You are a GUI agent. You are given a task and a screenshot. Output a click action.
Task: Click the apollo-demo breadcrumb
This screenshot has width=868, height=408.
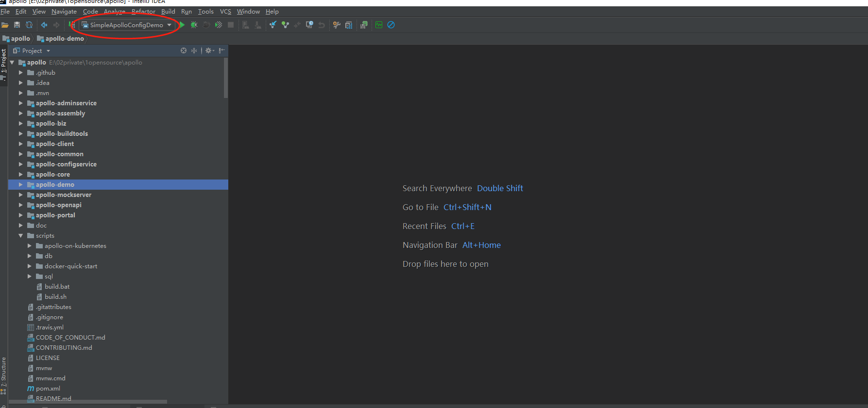tap(60, 39)
